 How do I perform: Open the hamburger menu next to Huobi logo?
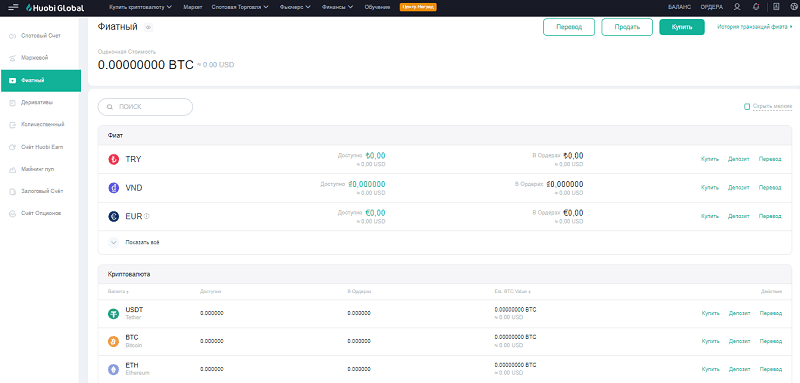[13, 7]
